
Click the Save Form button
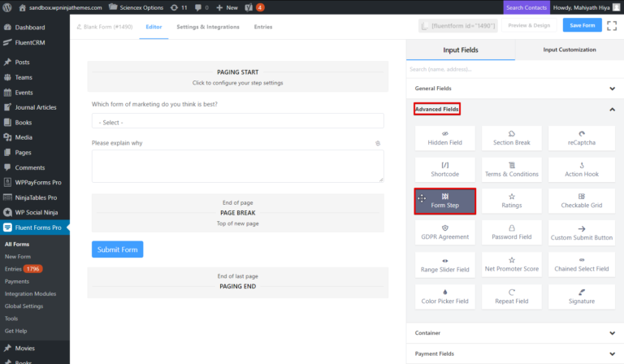point(583,26)
